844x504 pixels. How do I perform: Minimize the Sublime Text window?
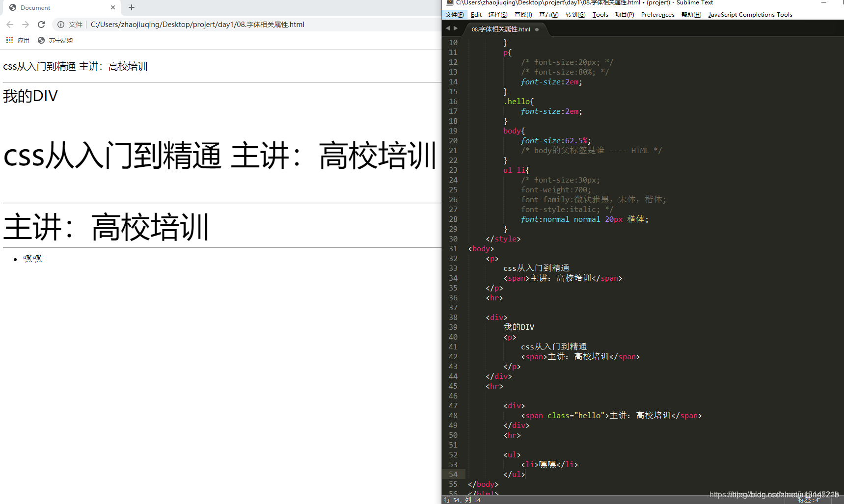824,3
